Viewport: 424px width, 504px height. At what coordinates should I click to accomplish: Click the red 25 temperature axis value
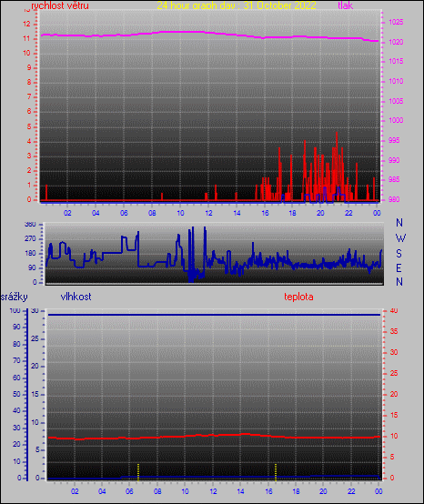[x=394, y=373]
